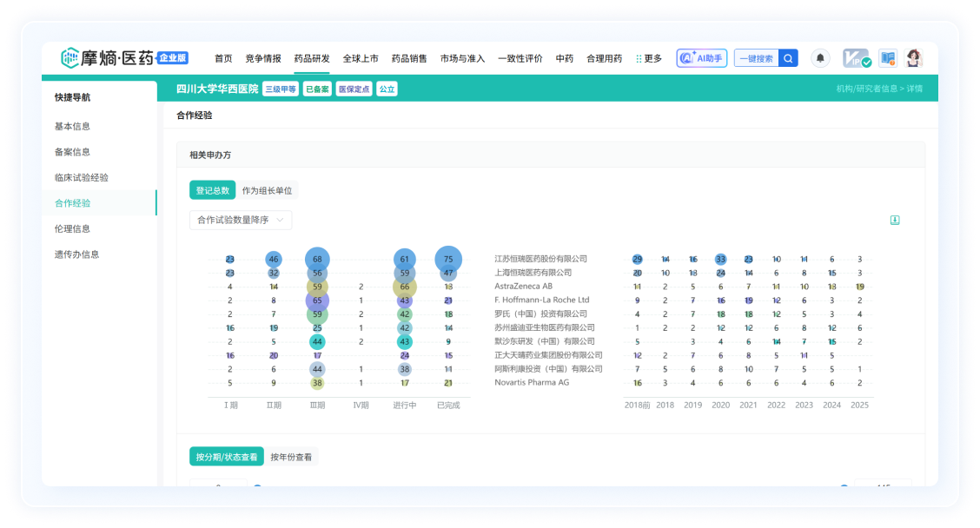
Task: Click the 19 value for AstraZeneca 2025
Action: [860, 287]
